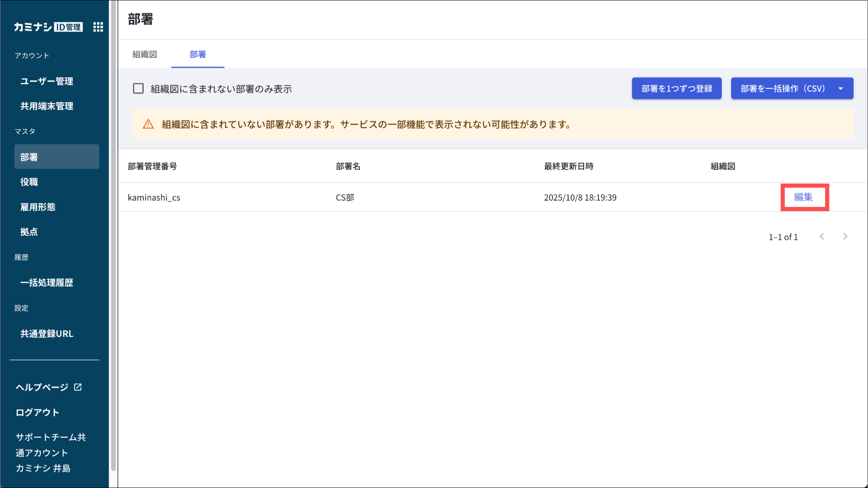Image resolution: width=868 pixels, height=488 pixels.
Task: Switch to the 組織図 tab
Action: pos(145,54)
